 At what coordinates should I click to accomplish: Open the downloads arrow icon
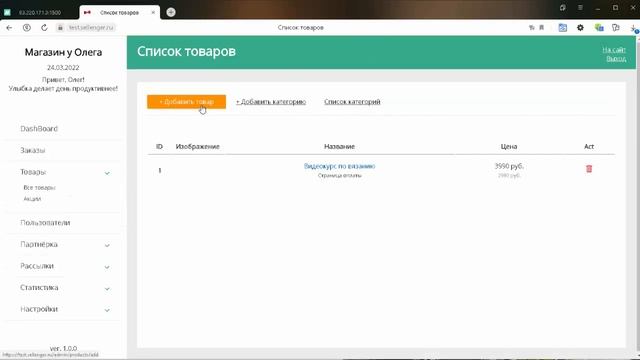point(634,28)
